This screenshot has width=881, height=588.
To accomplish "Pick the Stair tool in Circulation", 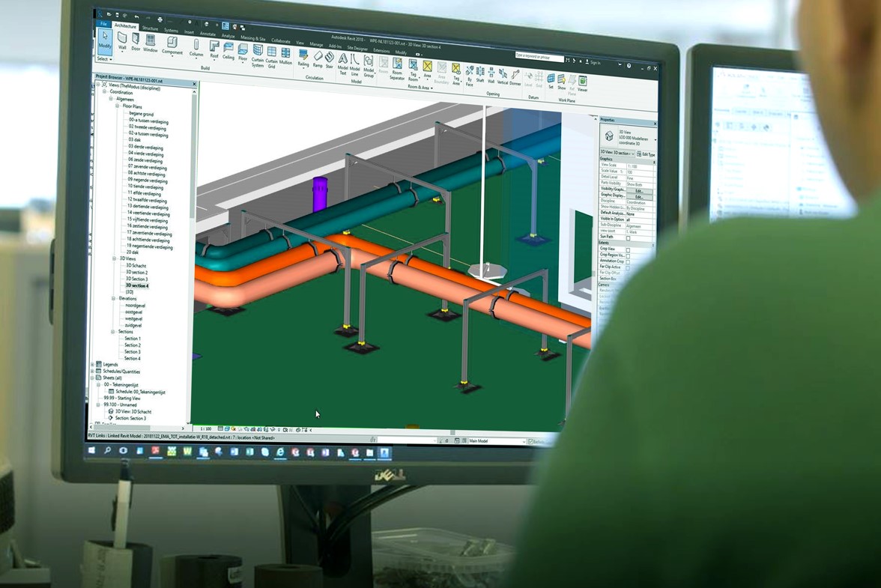I will click(x=330, y=59).
